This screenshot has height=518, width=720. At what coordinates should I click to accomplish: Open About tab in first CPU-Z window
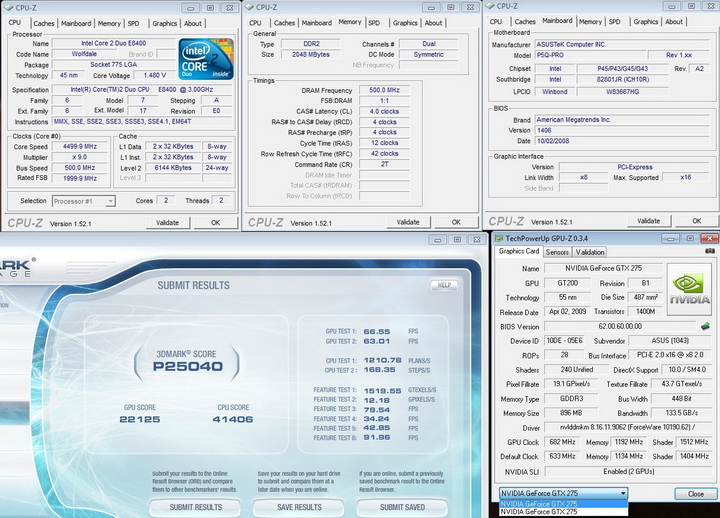(193, 23)
